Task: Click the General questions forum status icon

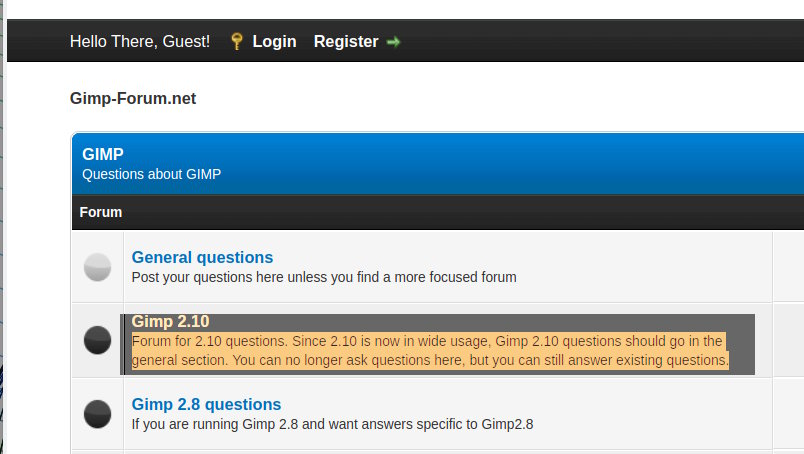Action: [97, 267]
